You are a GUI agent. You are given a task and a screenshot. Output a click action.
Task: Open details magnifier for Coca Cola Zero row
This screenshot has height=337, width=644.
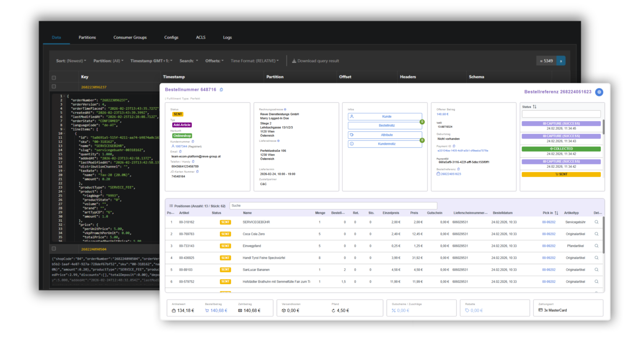click(x=596, y=234)
